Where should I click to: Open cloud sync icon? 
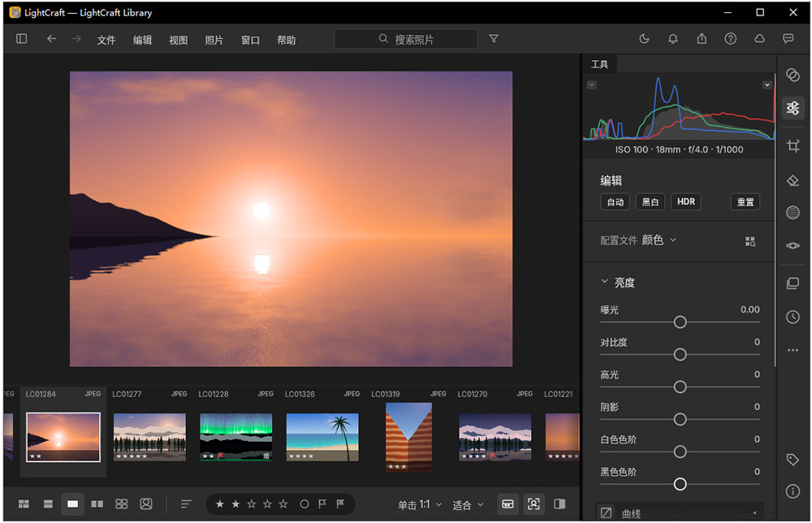coord(759,39)
